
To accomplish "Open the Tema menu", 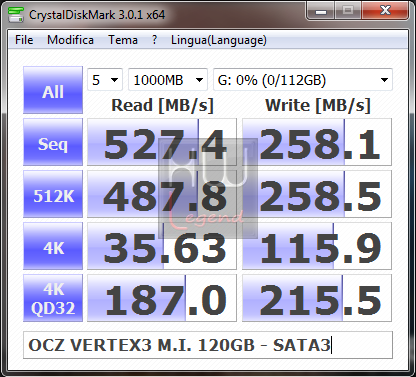I will 123,40.
